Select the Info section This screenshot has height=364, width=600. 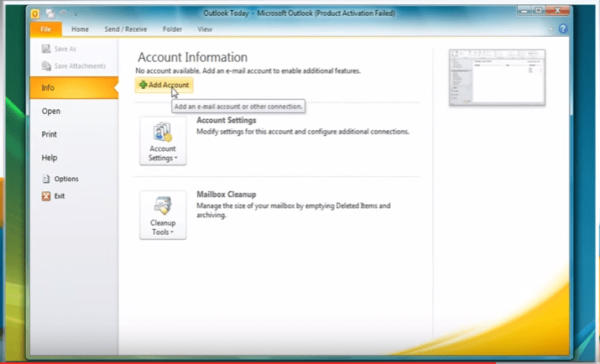pos(74,87)
